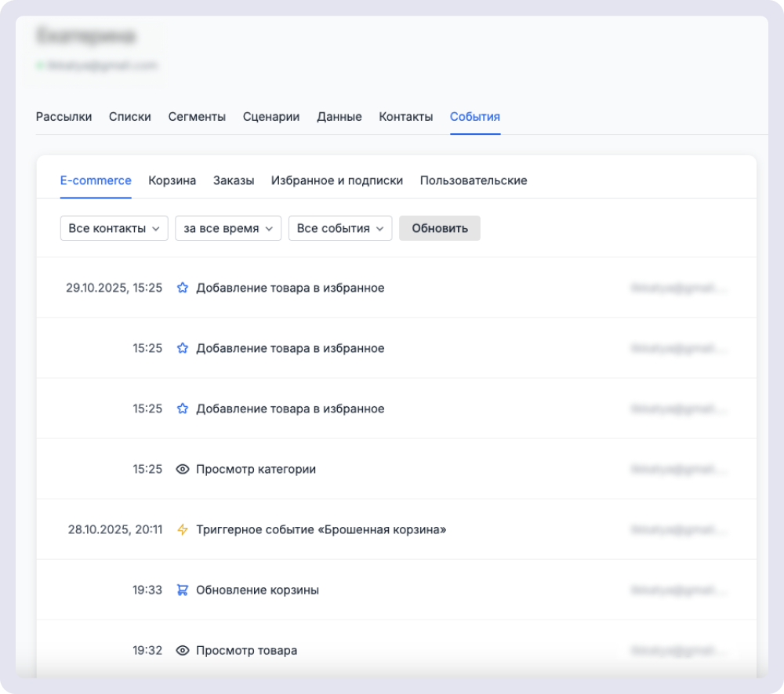Open the «Все контакты» filter dropdown
Viewport: 784px width, 694px height.
(x=114, y=228)
